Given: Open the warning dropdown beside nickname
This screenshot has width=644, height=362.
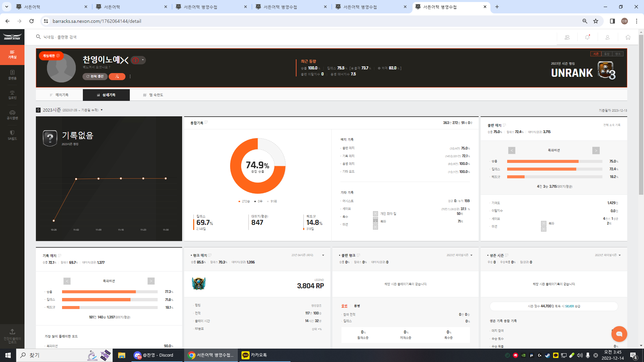Looking at the screenshot, I should 143,60.
